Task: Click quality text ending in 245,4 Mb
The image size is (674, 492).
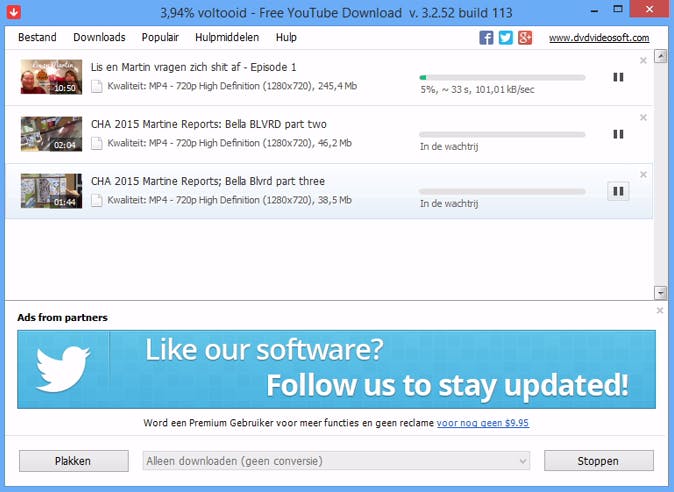Action: pos(232,86)
